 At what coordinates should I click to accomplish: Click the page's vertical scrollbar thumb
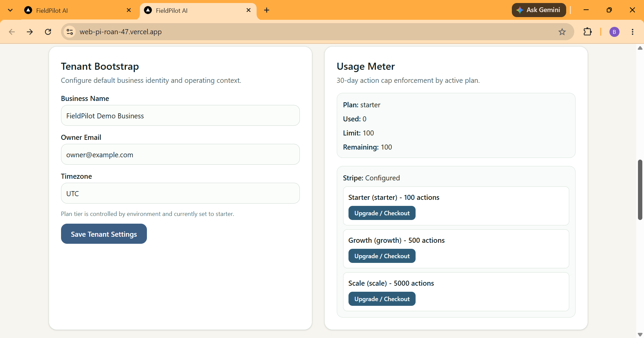point(640,190)
